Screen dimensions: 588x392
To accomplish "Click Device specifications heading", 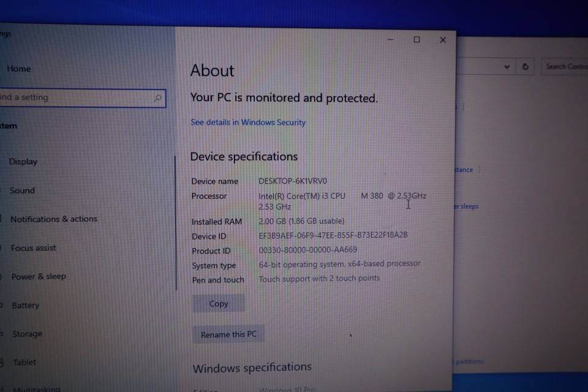I will click(x=244, y=157).
